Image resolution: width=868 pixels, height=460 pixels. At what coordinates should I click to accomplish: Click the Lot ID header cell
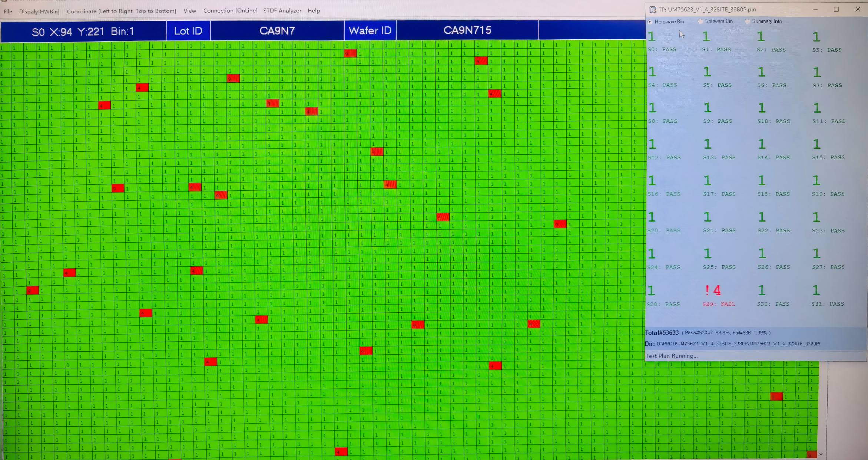188,30
